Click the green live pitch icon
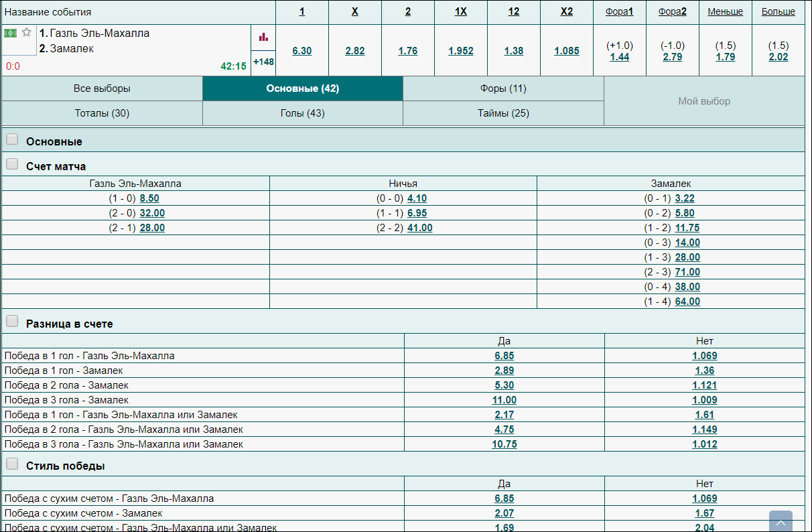 point(10,33)
